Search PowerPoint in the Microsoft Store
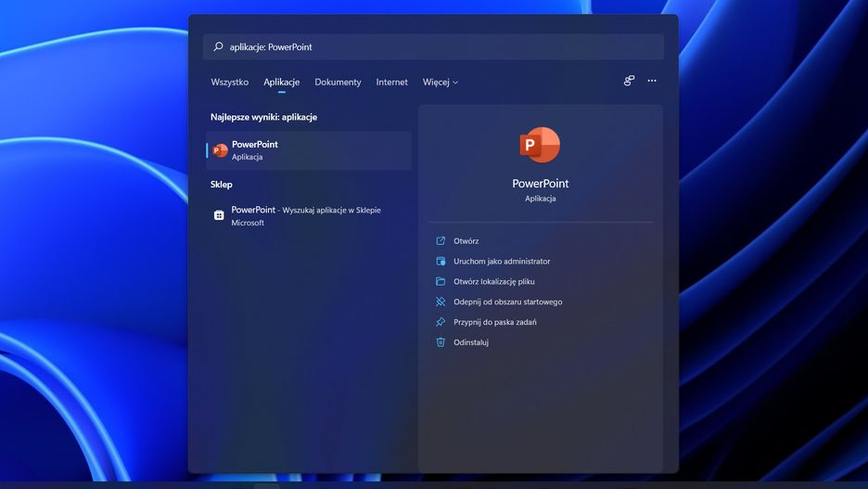868x489 pixels. (309, 215)
